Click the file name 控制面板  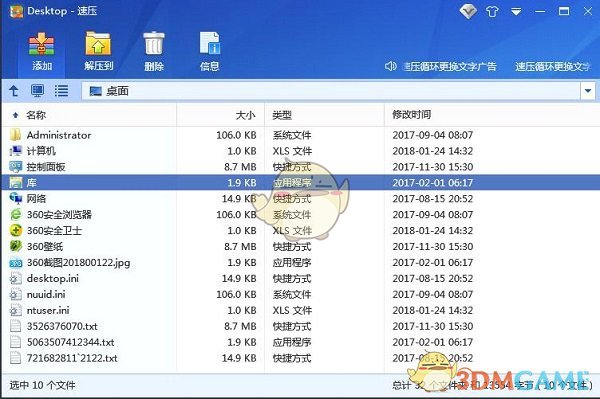coord(46,167)
